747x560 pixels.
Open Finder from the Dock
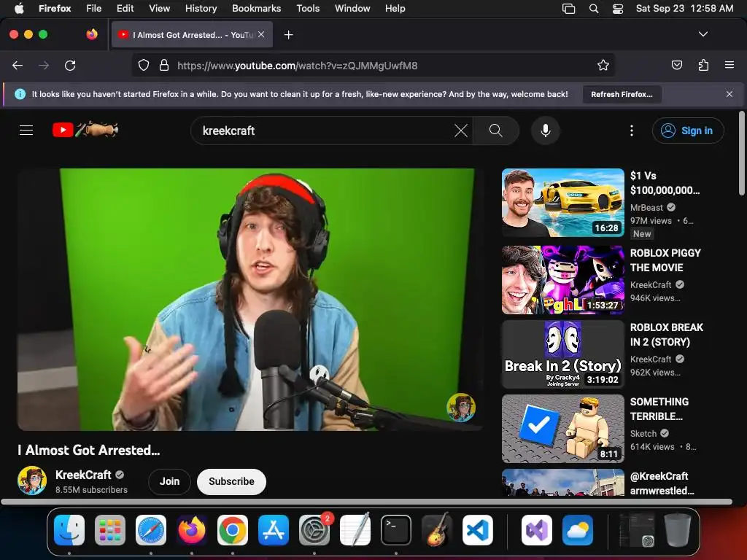tap(69, 529)
